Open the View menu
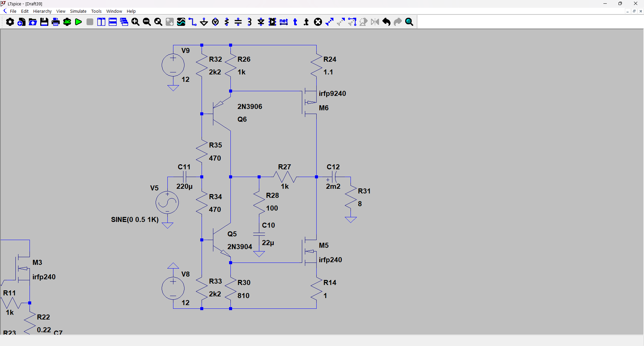 click(x=61, y=11)
